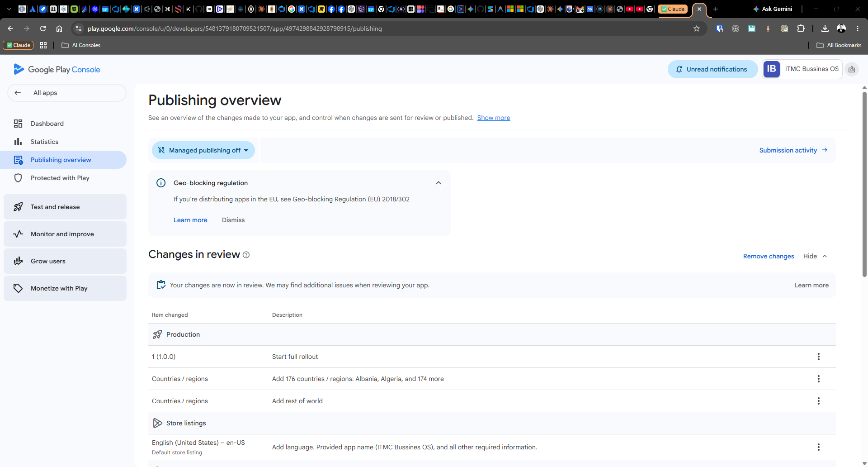
Task: Dismiss the Geo-blocking regulation notice
Action: [x=233, y=220]
